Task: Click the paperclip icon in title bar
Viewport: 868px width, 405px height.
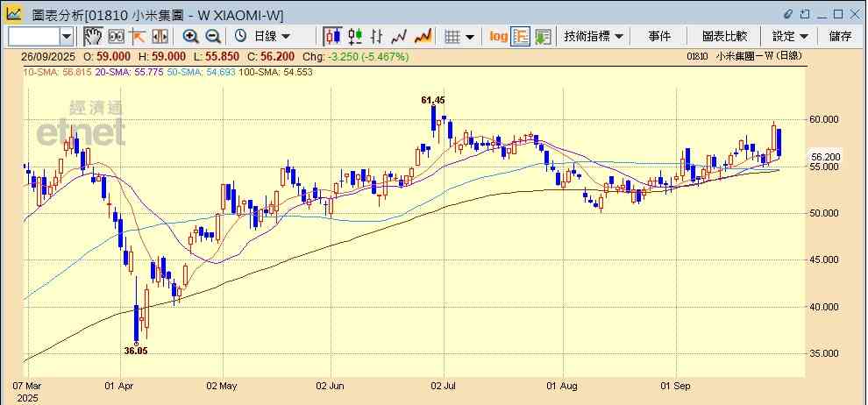Action: [788, 13]
